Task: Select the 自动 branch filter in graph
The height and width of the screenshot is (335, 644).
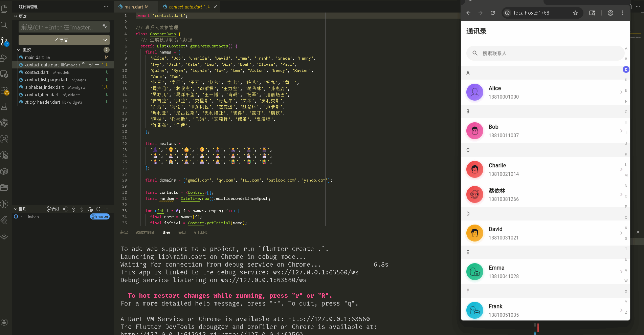Action: [53, 209]
